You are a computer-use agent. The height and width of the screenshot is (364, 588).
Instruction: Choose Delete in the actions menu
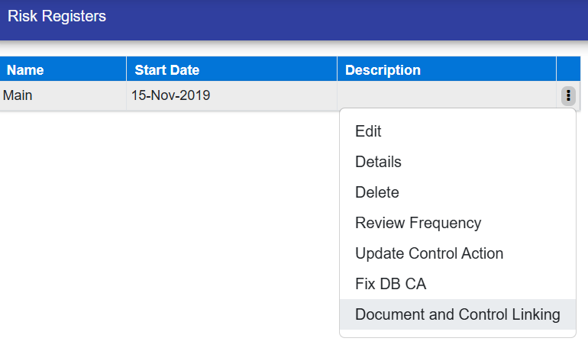pyautogui.click(x=377, y=192)
